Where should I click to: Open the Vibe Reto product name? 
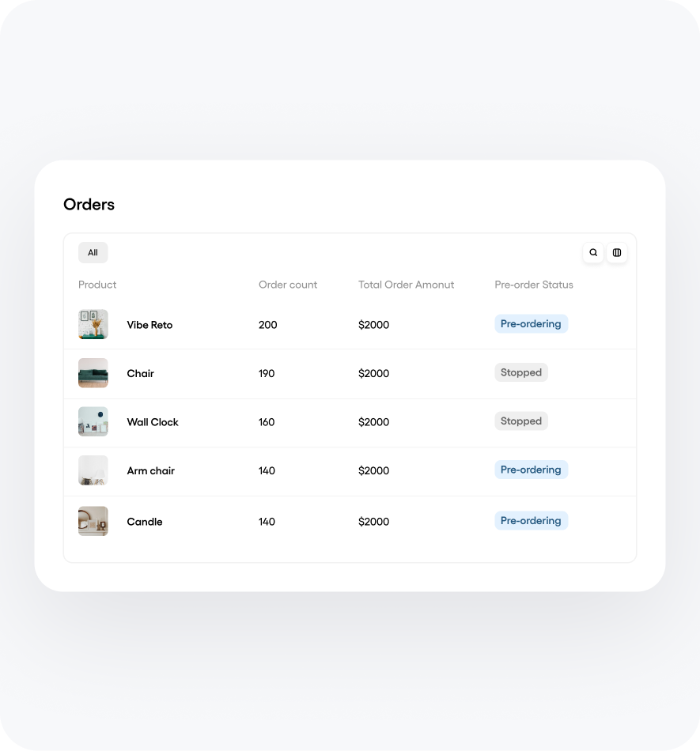149,325
